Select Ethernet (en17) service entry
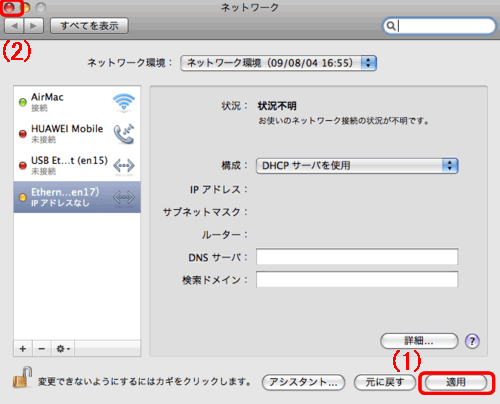 pos(77,197)
